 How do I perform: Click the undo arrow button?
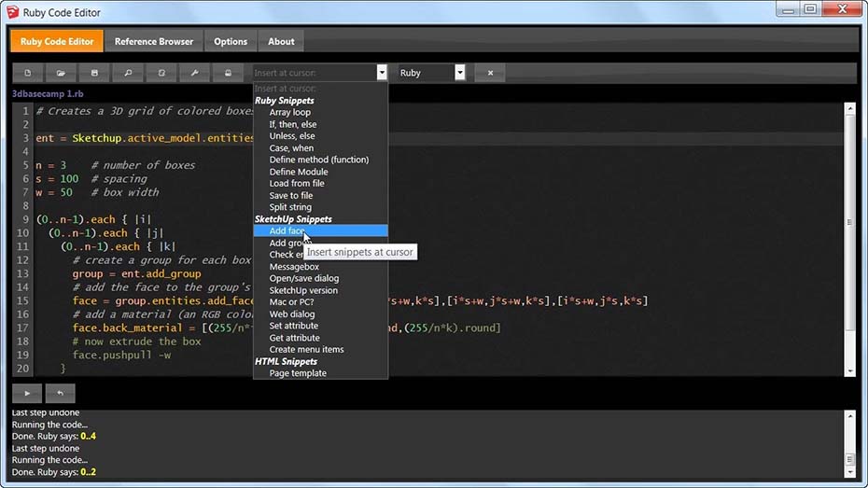61,394
